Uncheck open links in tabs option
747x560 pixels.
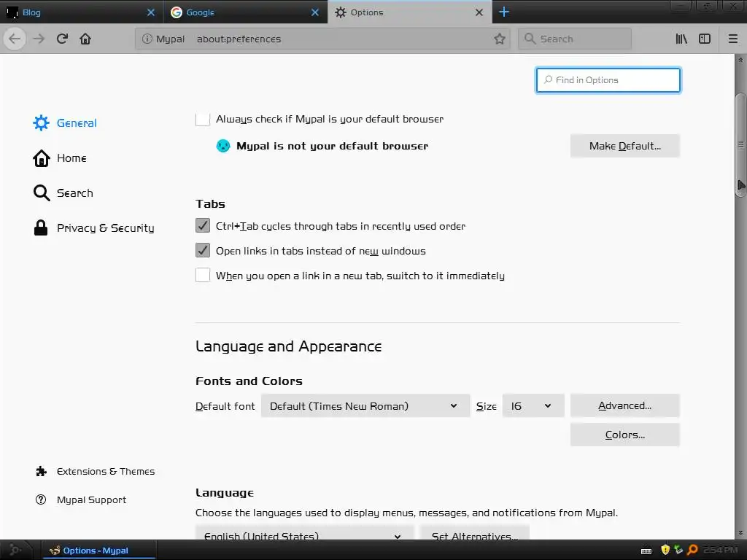[x=203, y=250]
